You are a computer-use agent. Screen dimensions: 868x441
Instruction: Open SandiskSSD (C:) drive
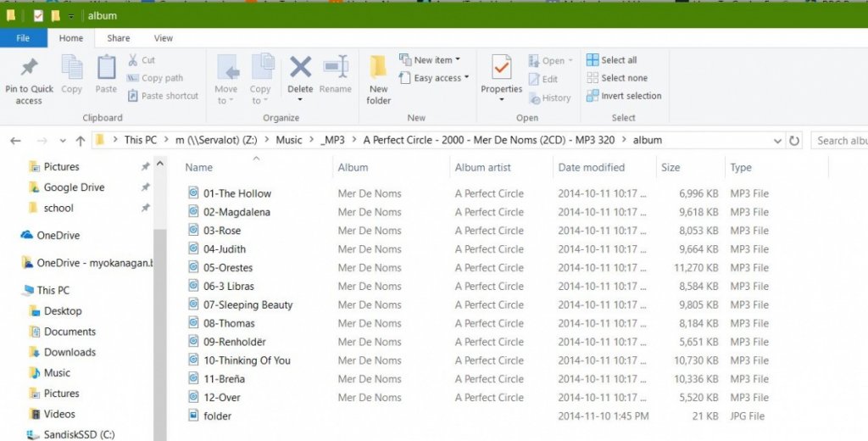(71, 434)
